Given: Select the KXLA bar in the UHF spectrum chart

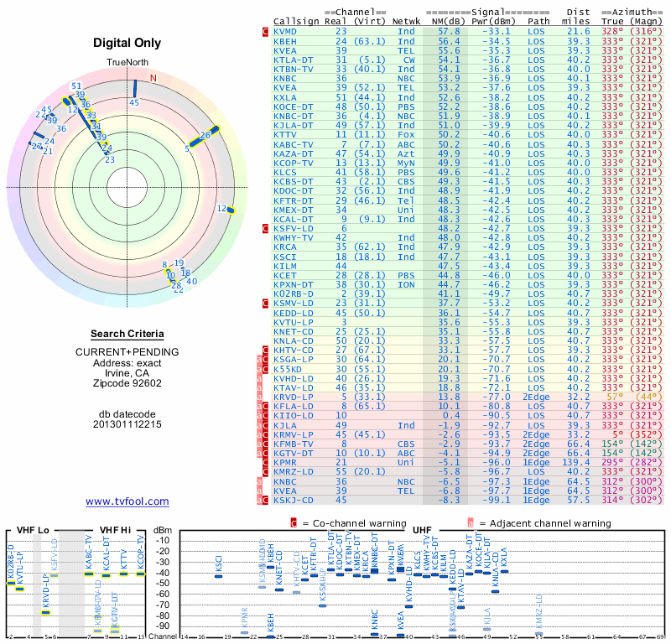Looking at the screenshot, I should pos(504,571).
